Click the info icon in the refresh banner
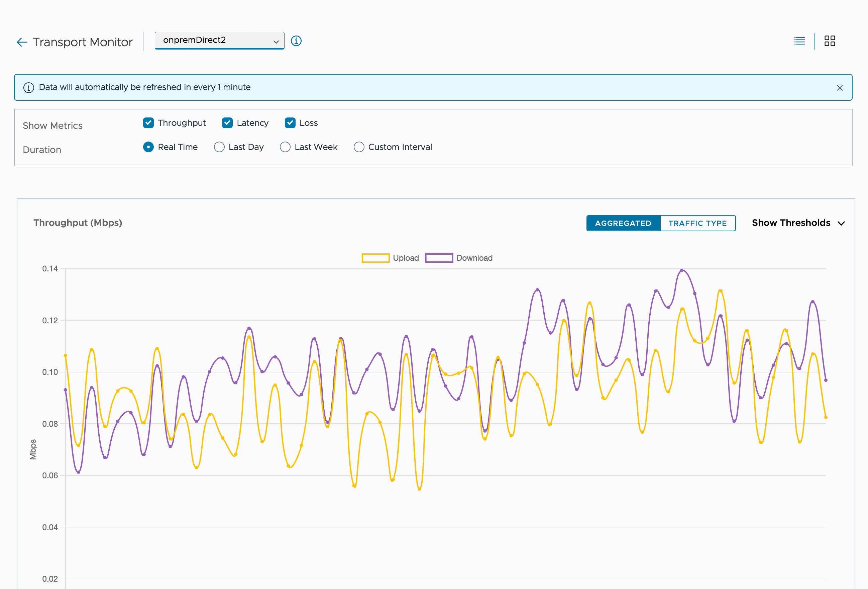Viewport: 868px width, 589px height. point(29,87)
